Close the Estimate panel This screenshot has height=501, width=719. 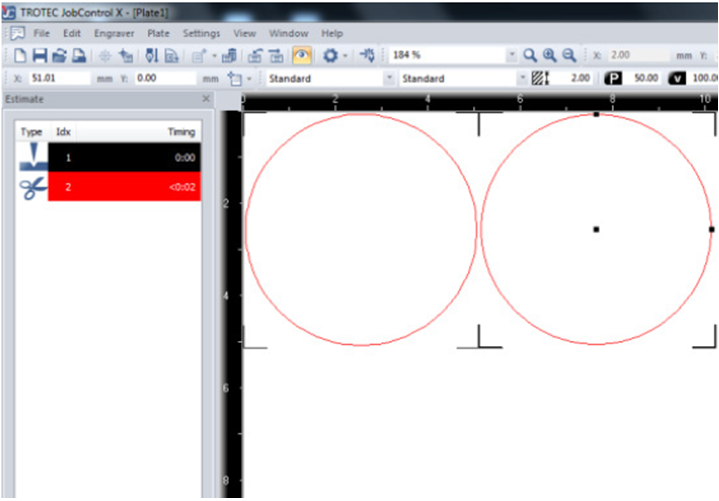point(206,99)
